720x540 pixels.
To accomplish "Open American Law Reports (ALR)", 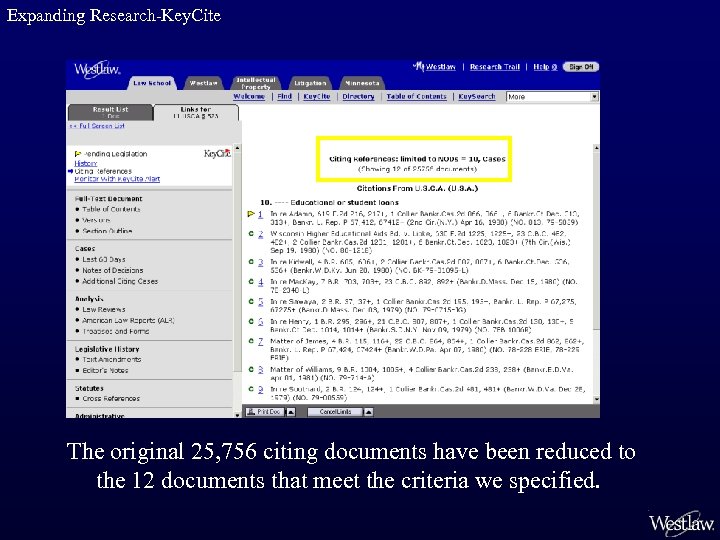I will click(x=128, y=320).
